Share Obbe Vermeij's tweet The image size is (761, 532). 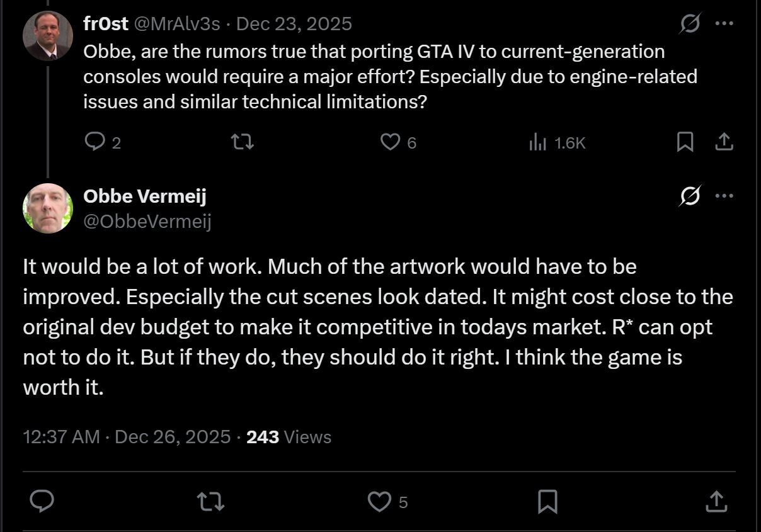[x=716, y=502]
